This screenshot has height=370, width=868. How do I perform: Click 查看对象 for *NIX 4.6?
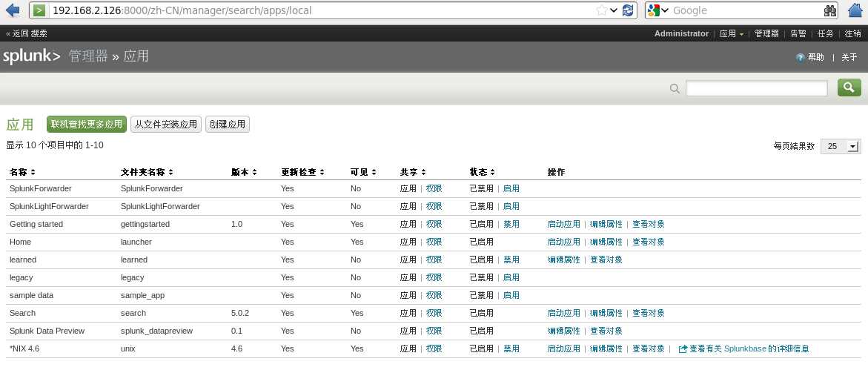[649, 349]
